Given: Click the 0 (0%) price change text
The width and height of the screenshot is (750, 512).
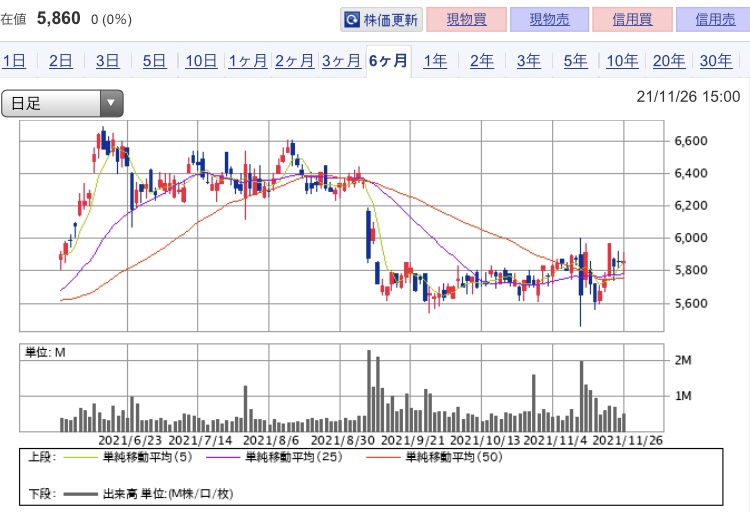Looking at the screenshot, I should [111, 20].
